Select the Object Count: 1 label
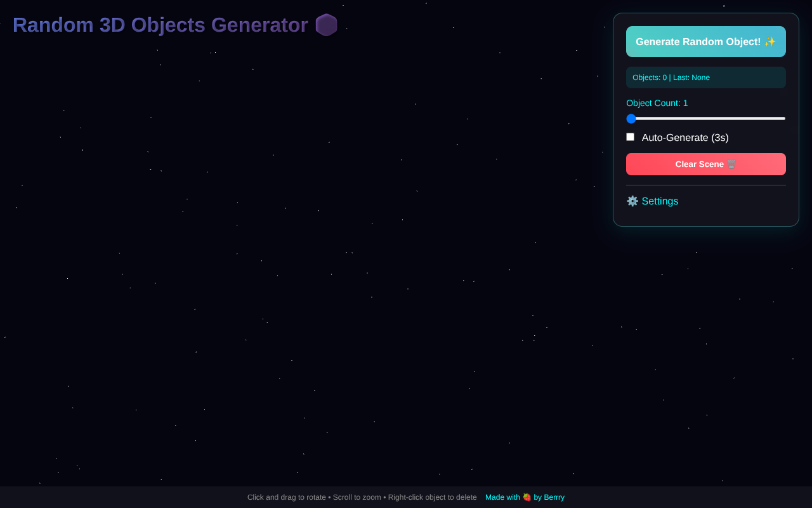This screenshot has width=812, height=508. (x=657, y=103)
